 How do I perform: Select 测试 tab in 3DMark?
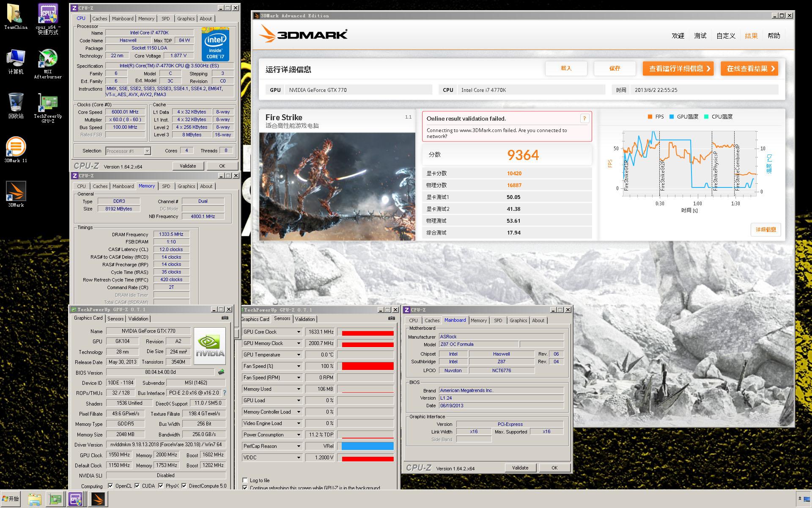click(700, 36)
